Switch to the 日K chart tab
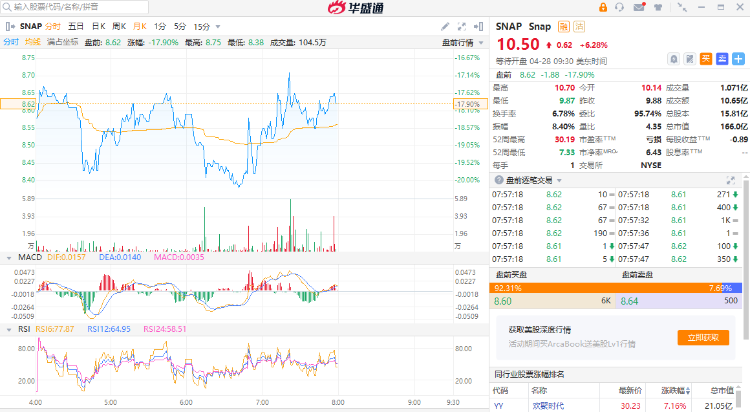 99,26
